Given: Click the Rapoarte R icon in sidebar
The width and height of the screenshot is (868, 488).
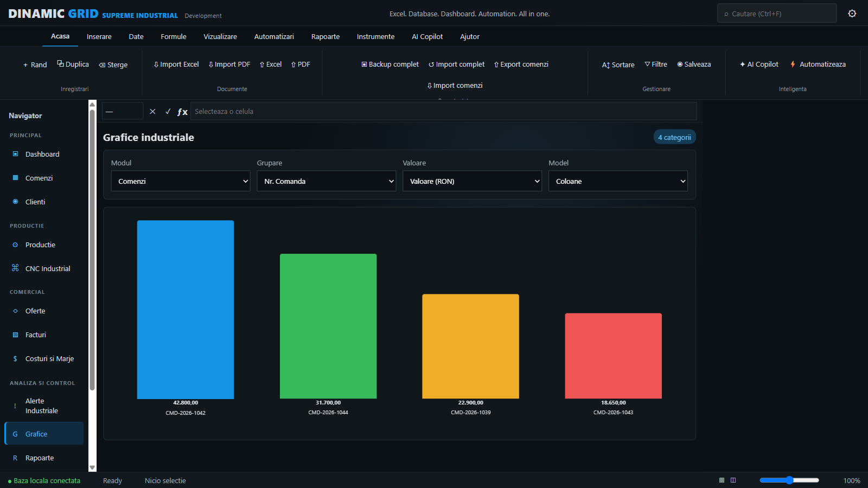Looking at the screenshot, I should click(x=15, y=458).
